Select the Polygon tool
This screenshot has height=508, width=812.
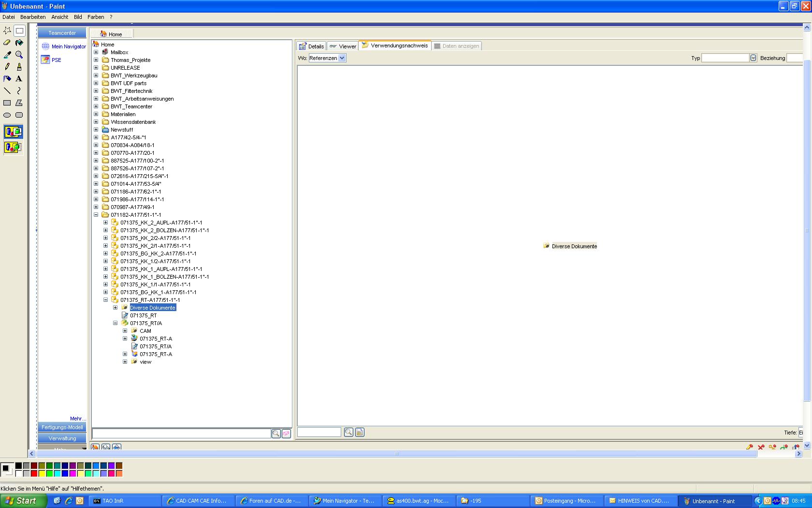pos(19,103)
